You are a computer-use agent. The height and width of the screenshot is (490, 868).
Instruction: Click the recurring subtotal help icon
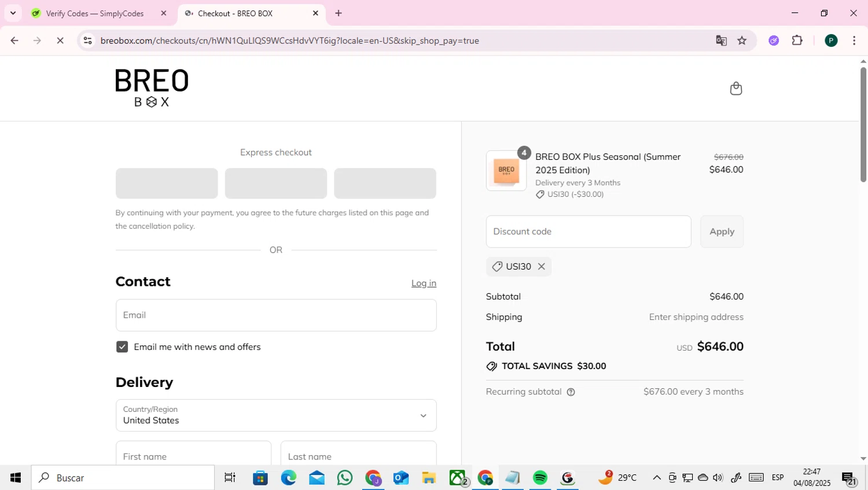click(571, 392)
